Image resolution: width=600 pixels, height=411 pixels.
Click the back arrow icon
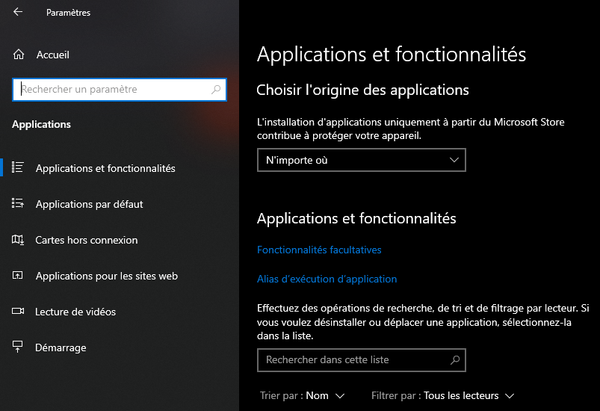tap(18, 12)
